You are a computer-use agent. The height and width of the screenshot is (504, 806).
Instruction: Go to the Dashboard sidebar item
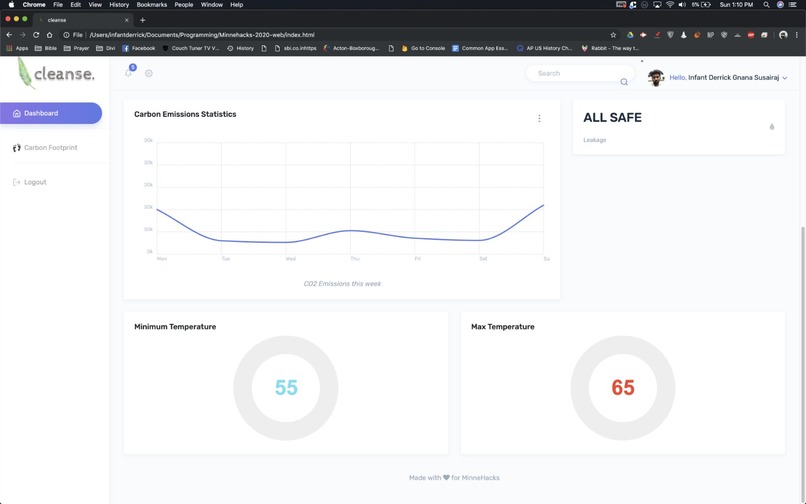click(x=51, y=113)
